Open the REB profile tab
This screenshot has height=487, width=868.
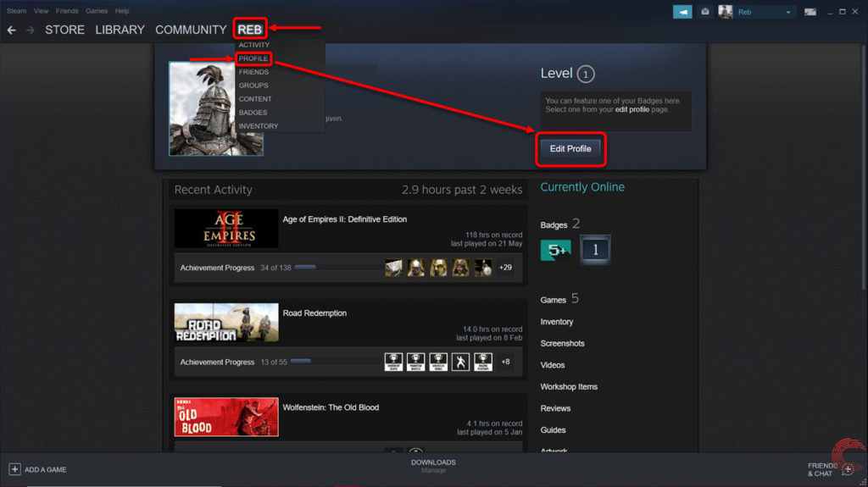pyautogui.click(x=250, y=30)
